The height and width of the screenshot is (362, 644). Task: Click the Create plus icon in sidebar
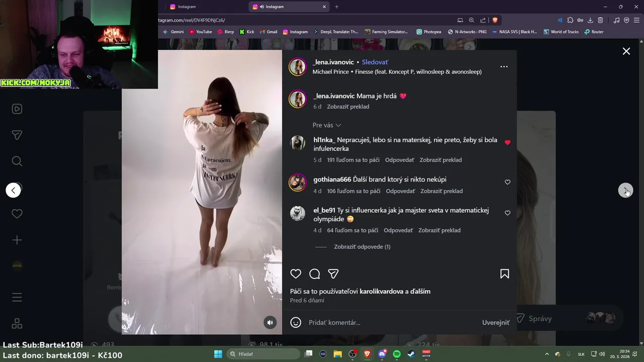click(x=17, y=240)
